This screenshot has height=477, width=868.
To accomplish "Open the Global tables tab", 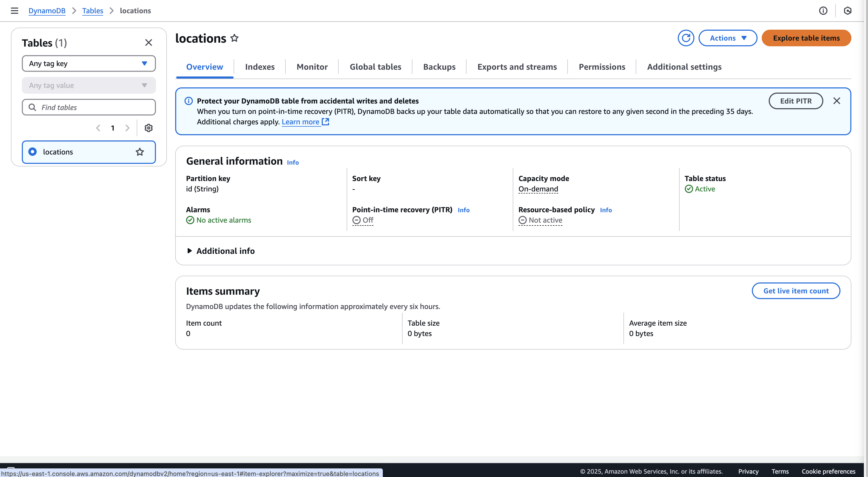I will tap(375, 67).
